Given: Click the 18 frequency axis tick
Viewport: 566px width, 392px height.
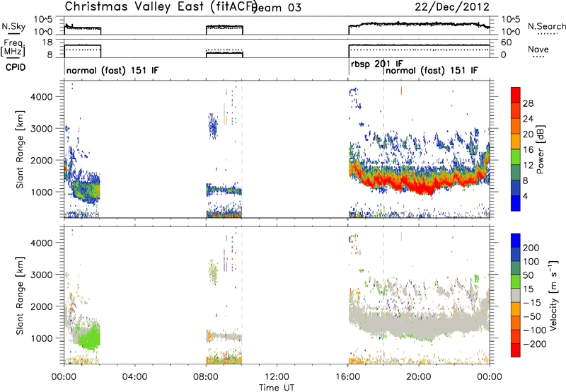Looking at the screenshot, I should 47,42.
